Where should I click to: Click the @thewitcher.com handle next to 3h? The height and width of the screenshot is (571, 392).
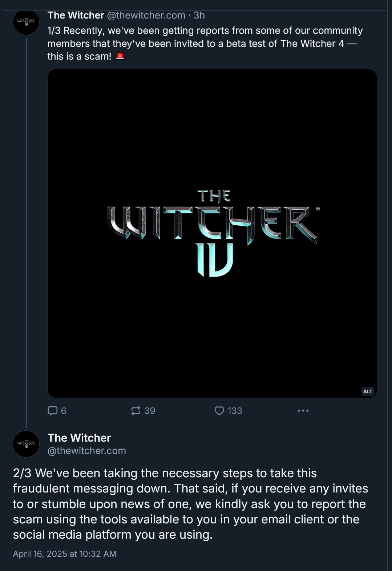point(146,15)
